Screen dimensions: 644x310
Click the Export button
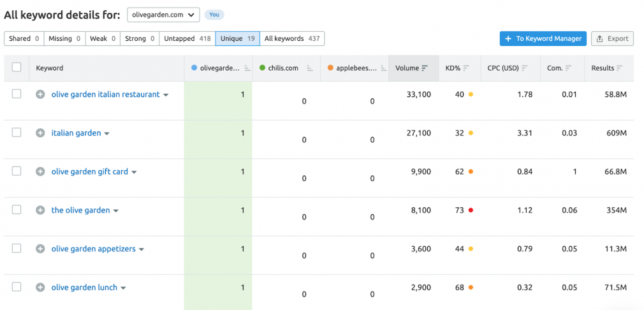click(612, 39)
